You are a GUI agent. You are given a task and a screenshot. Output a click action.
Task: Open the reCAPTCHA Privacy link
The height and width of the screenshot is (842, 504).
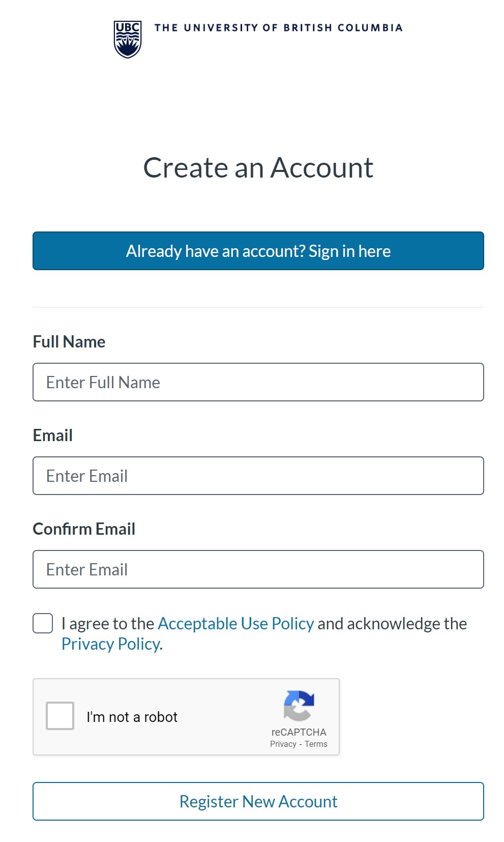coord(283,744)
